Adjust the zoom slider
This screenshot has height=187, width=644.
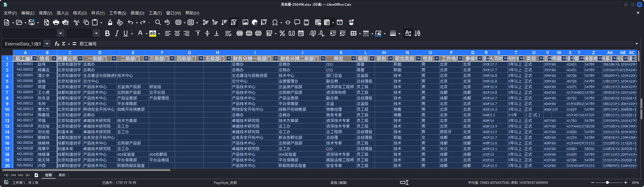tap(607, 182)
